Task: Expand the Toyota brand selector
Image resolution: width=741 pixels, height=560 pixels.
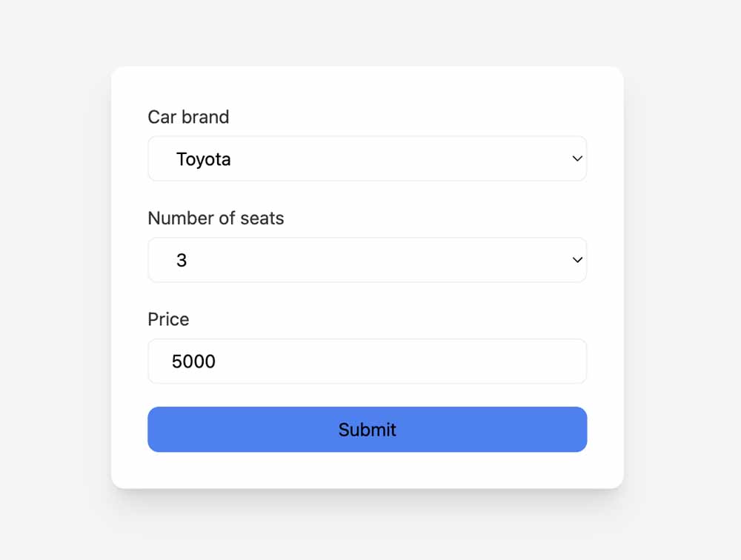Action: pos(368,159)
